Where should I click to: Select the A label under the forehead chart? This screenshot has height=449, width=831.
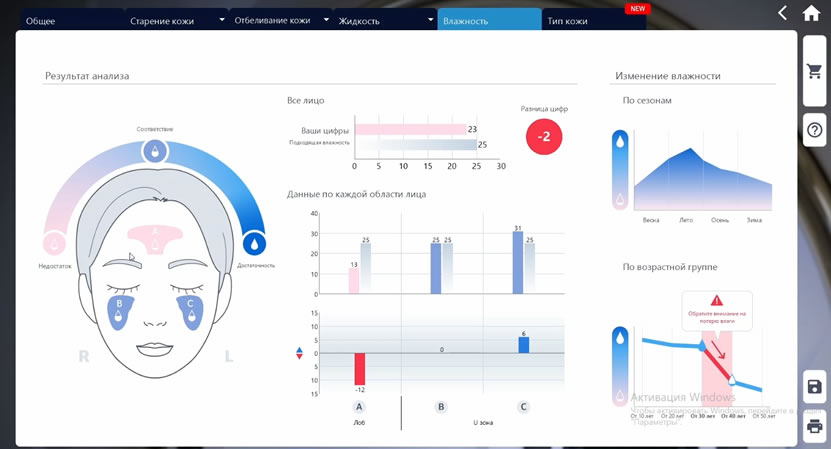pyautogui.click(x=359, y=407)
